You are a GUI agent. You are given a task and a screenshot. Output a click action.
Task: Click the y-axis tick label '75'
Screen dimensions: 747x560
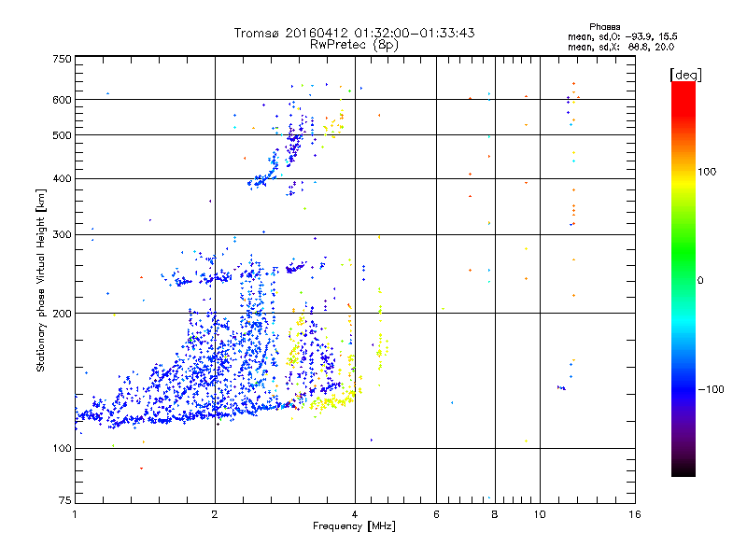coord(65,500)
